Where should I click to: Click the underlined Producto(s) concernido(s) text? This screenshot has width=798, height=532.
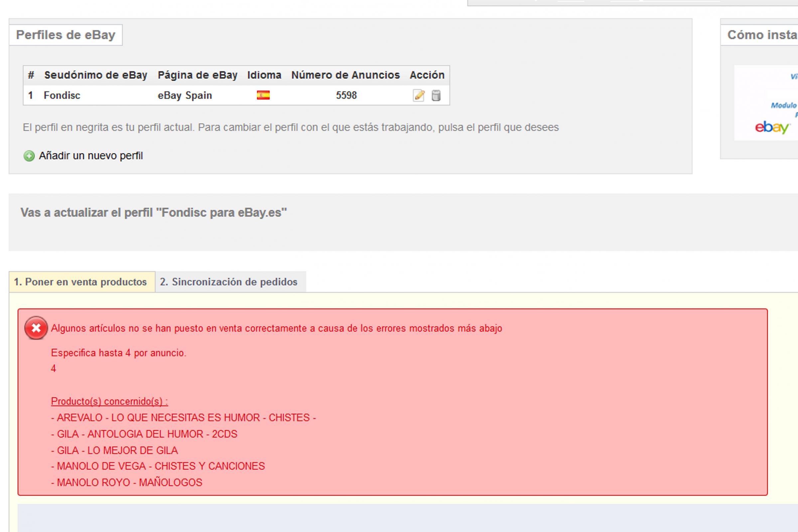109,401
